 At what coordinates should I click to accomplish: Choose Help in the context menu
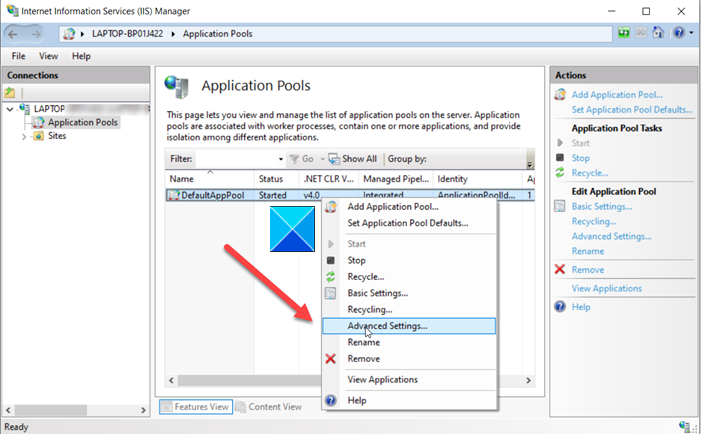coord(409,400)
